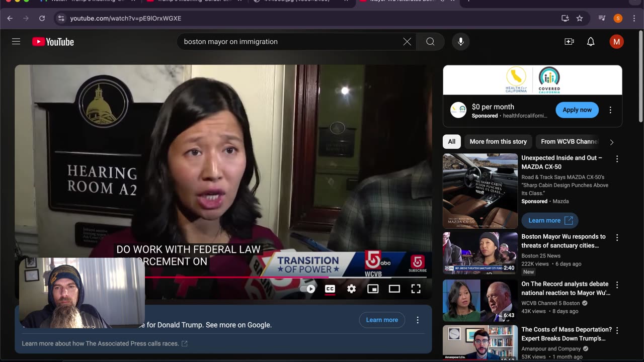The image size is (644, 362).
Task: Open the site information icon in address bar
Action: tap(61, 18)
